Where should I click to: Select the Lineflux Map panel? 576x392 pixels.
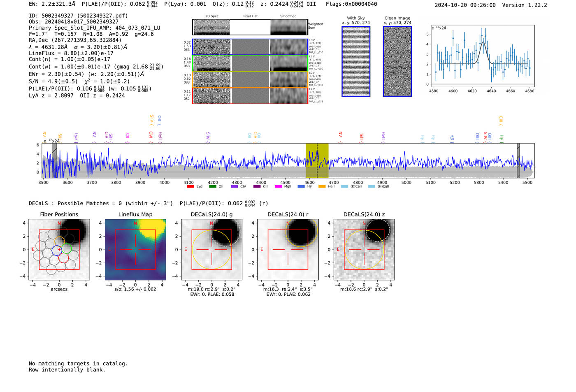[135, 249]
